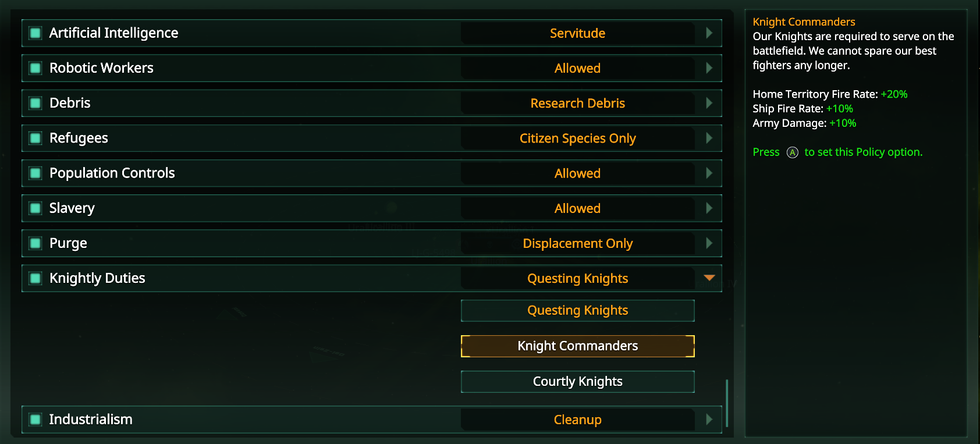The image size is (980, 444).
Task: Expand the Refugees options arrow
Action: [x=709, y=138]
